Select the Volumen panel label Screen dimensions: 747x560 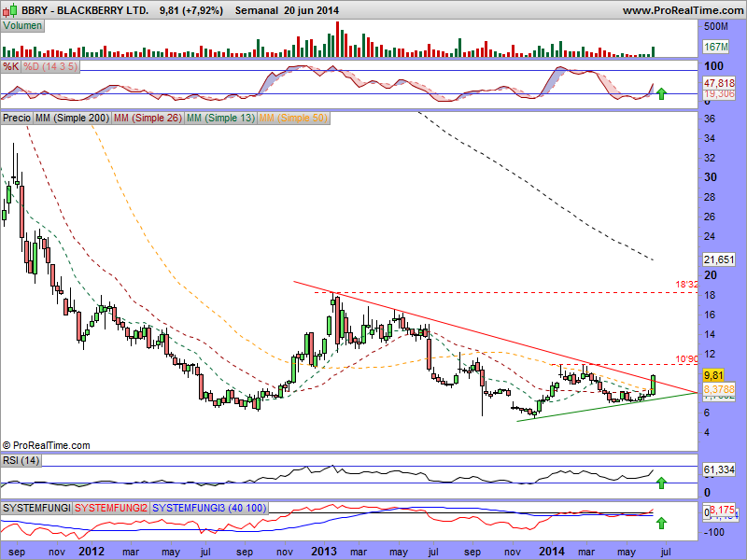22,26
